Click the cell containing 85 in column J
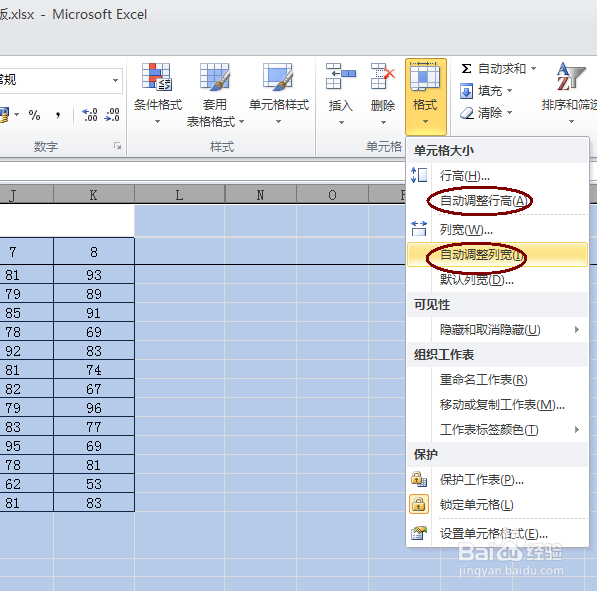Screen dimensions: 597x591 tap(26, 313)
